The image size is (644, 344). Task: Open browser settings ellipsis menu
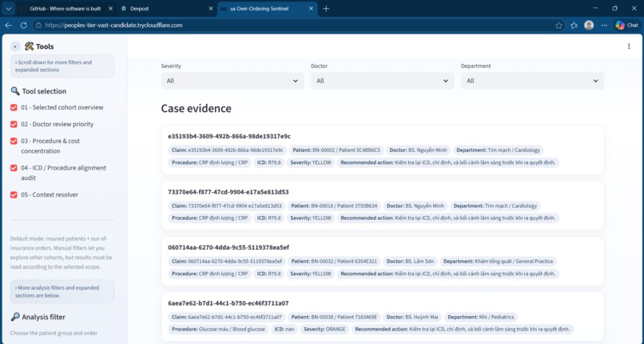click(x=604, y=25)
